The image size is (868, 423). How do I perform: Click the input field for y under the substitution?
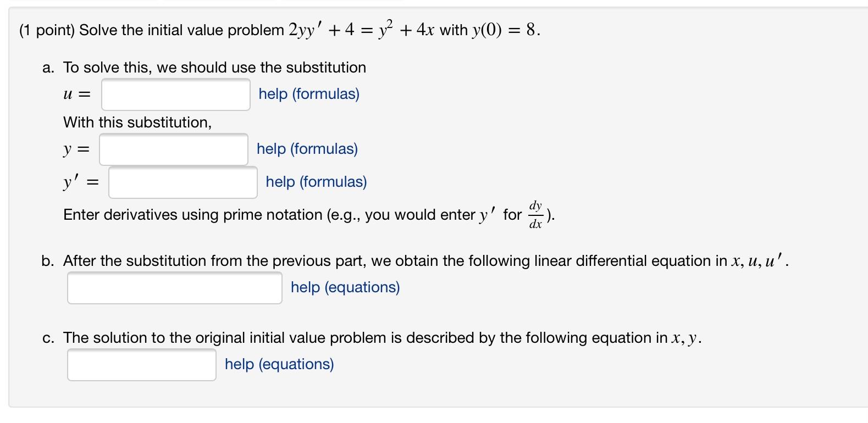(x=173, y=149)
